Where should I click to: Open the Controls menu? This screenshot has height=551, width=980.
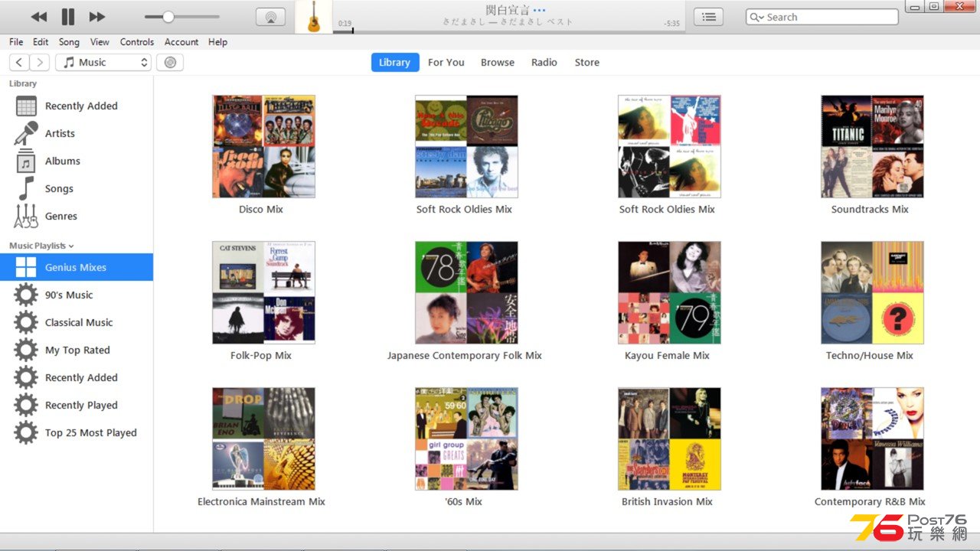click(x=137, y=42)
